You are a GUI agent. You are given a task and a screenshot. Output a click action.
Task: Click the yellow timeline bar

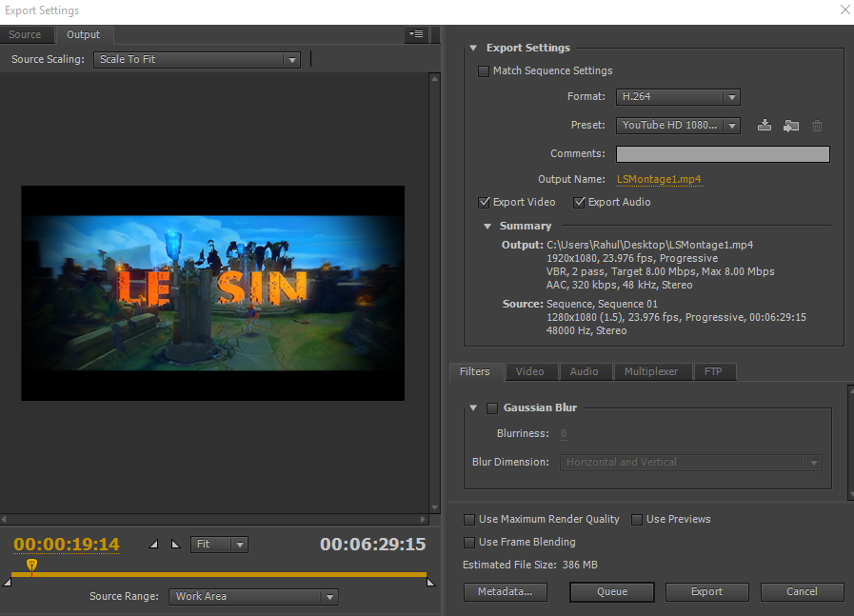coord(219,574)
